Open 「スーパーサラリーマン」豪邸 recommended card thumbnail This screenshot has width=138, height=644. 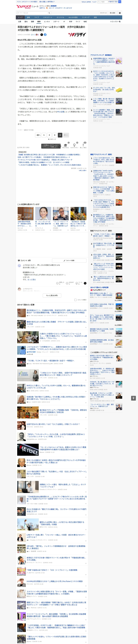[x=61, y=213]
